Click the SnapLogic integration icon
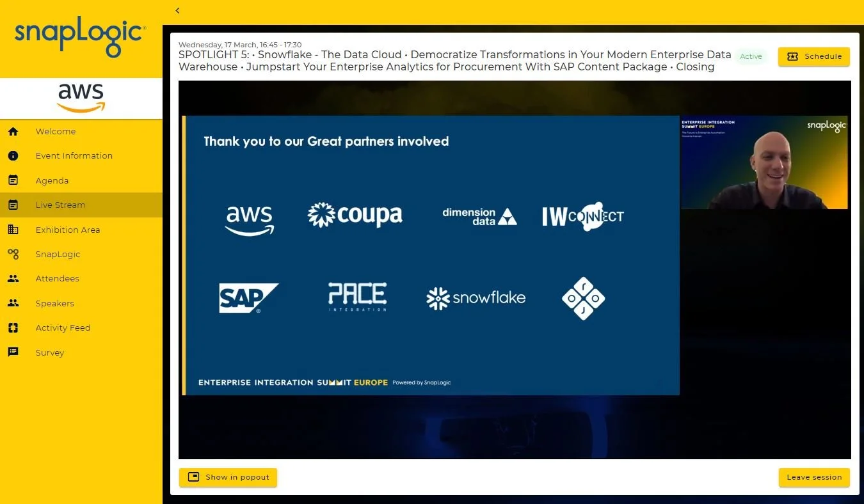Viewport: 864px width, 504px height. point(13,254)
